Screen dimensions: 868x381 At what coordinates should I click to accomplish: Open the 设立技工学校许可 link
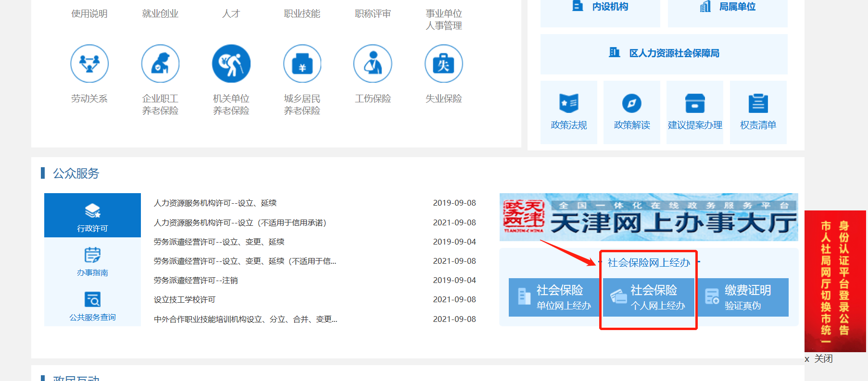(185, 300)
